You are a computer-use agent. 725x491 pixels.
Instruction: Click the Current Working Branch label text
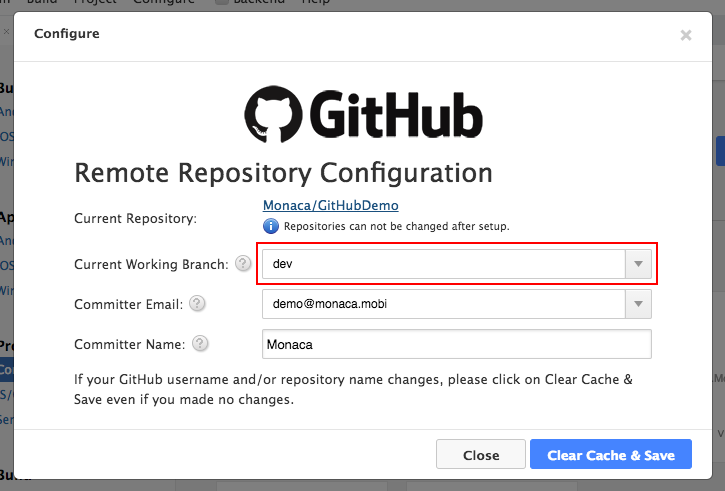click(150, 264)
